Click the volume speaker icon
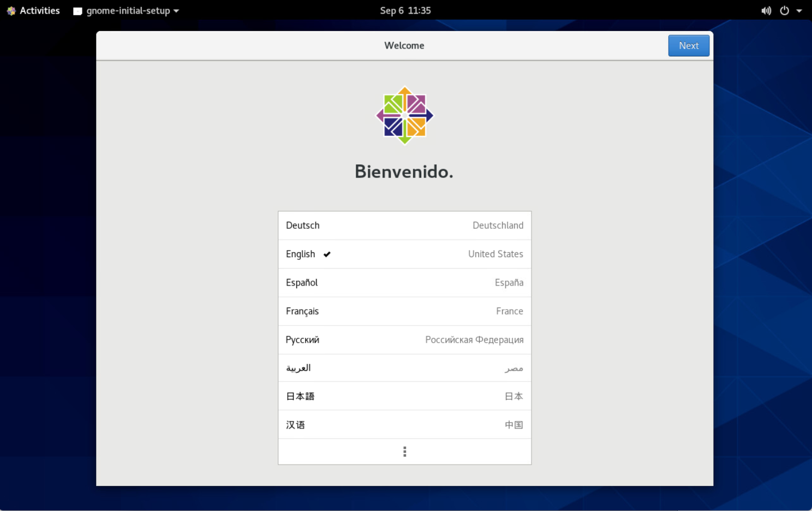This screenshot has height=511, width=812. 766,10
